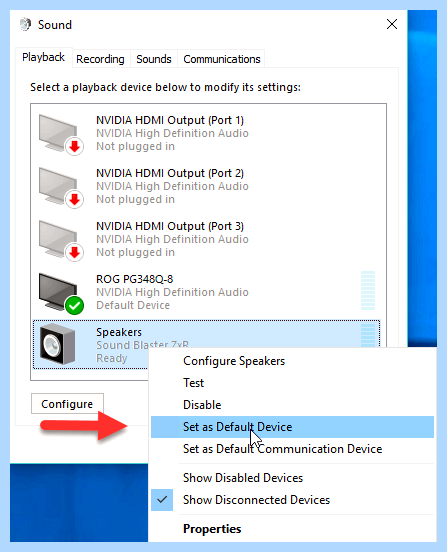This screenshot has height=552, width=447.
Task: Select NVIDIA HDMI Output (Port 2) device name
Action: [x=170, y=174]
